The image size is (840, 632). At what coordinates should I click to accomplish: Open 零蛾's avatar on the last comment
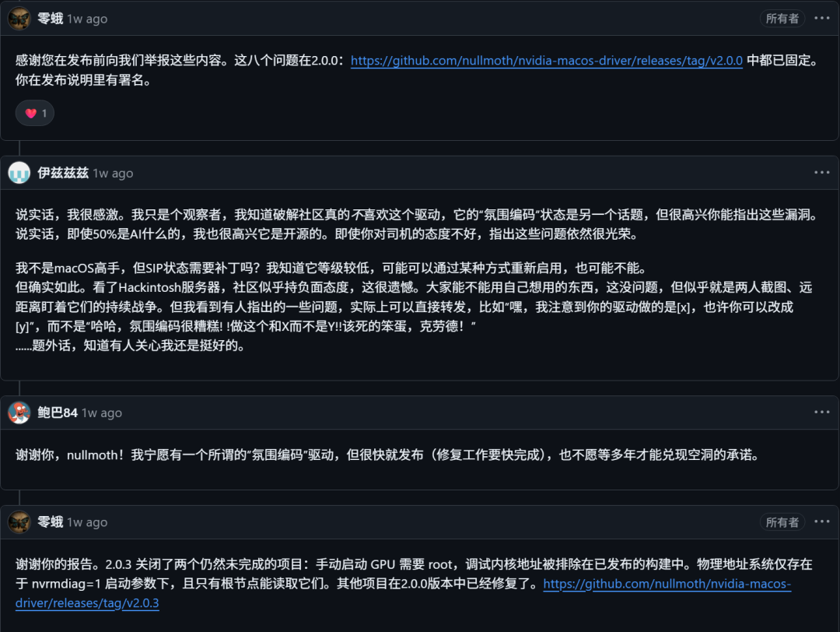pos(19,521)
